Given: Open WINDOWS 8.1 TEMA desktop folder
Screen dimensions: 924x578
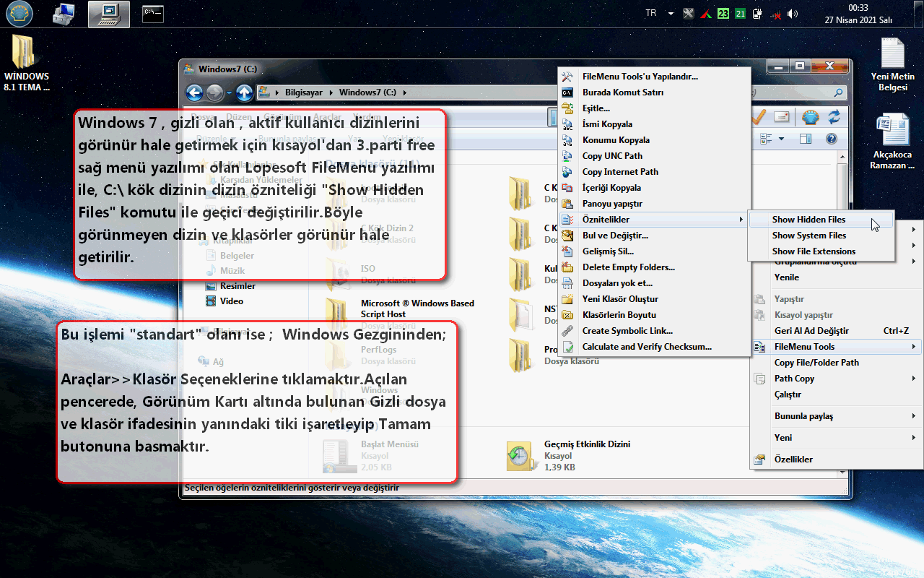Looking at the screenshot, I should tap(27, 64).
